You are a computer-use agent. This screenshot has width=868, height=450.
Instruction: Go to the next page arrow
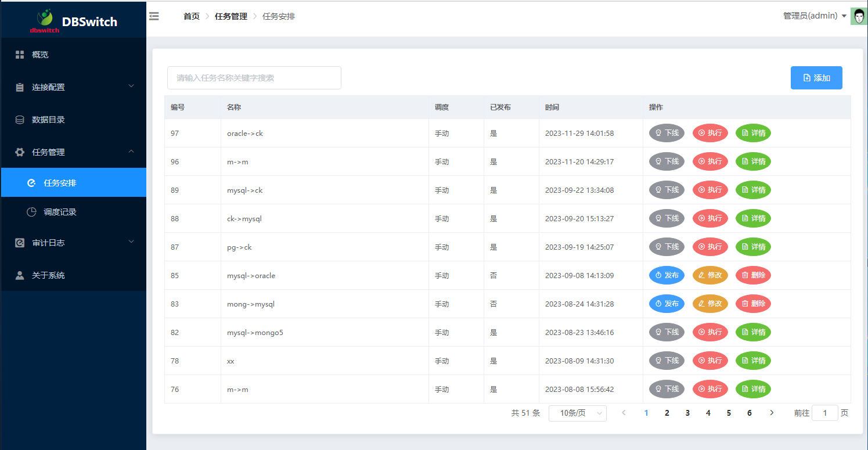(x=772, y=413)
